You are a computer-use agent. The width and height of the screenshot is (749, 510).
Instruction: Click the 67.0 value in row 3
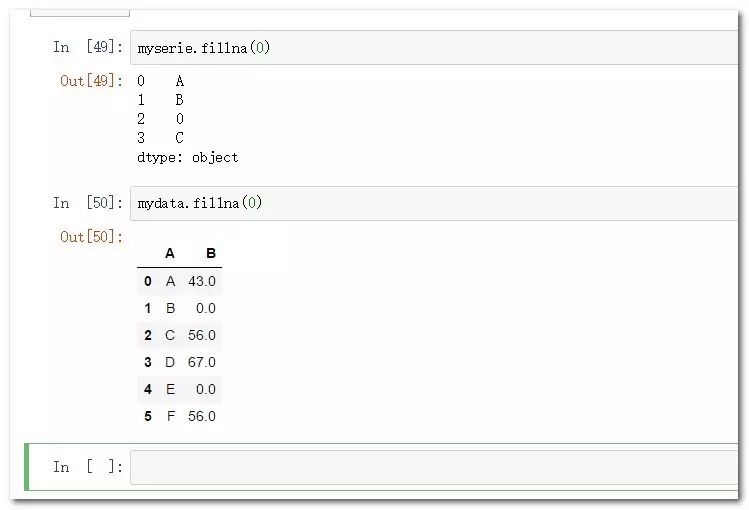(202, 362)
